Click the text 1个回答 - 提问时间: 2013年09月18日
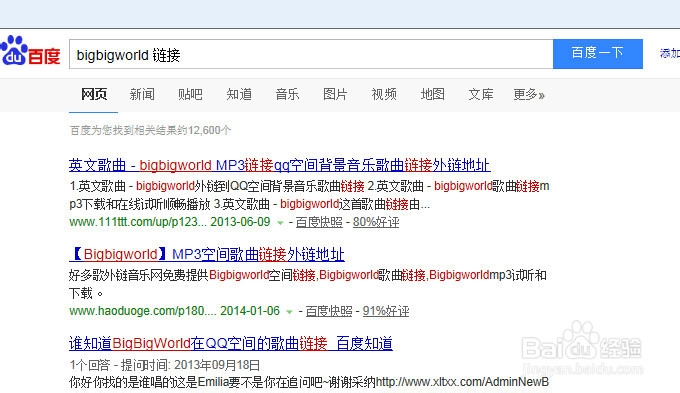This screenshot has height=393, width=680. coord(164,365)
